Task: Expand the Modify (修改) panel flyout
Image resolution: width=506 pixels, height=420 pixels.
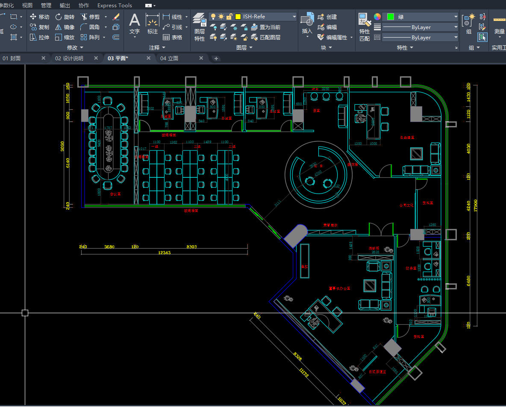Action: (75, 48)
